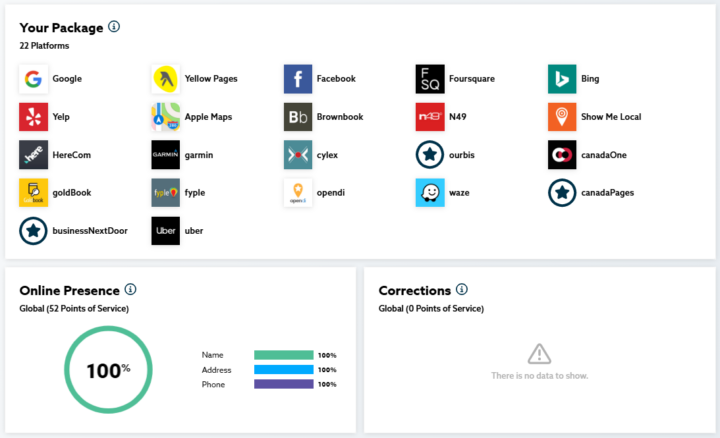Click the businessNextDoor label
This screenshot has width=720, height=438.
coord(90,231)
